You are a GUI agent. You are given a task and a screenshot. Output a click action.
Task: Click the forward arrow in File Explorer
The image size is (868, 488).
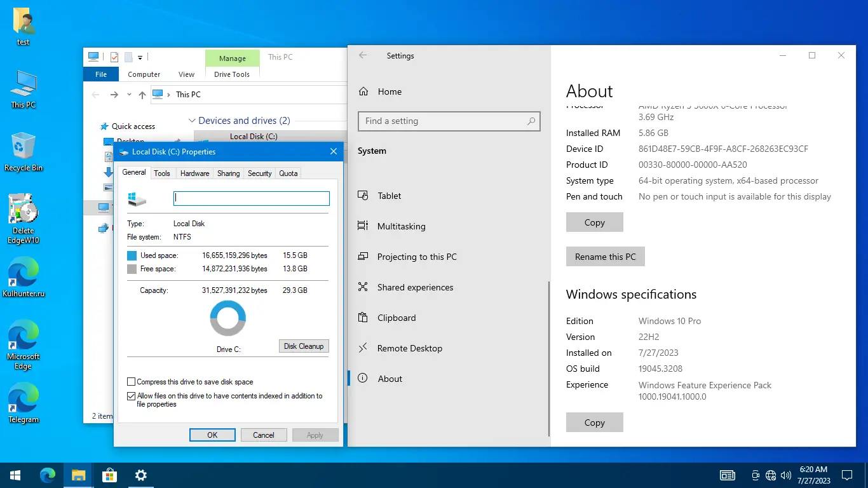coord(114,95)
